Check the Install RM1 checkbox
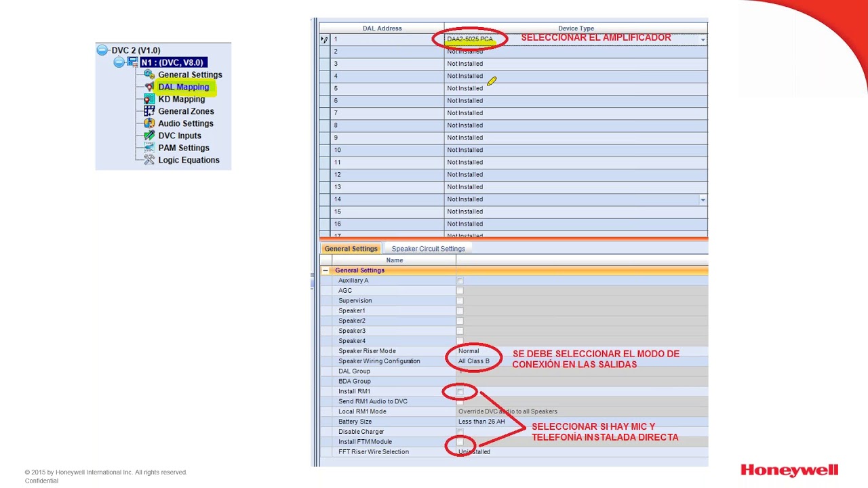This screenshot has width=868, height=488. coord(460,392)
